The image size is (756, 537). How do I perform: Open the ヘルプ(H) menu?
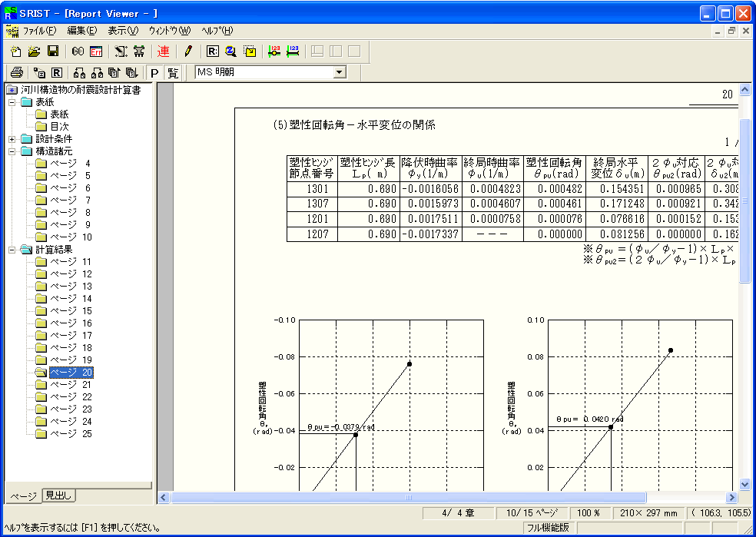[217, 31]
